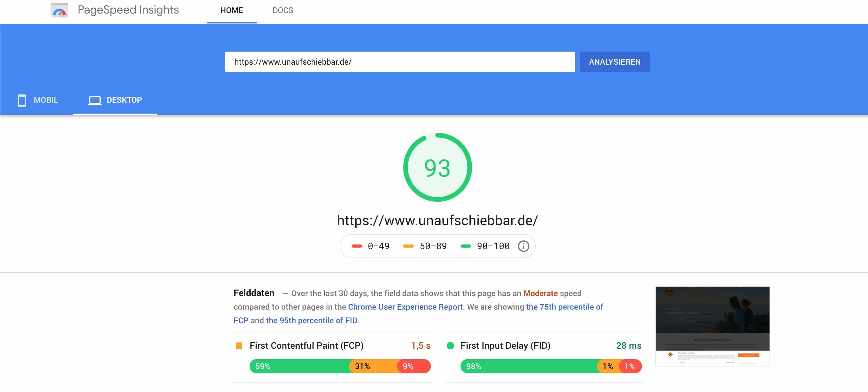
Task: Click the desktop laptop icon
Action: pos(95,100)
